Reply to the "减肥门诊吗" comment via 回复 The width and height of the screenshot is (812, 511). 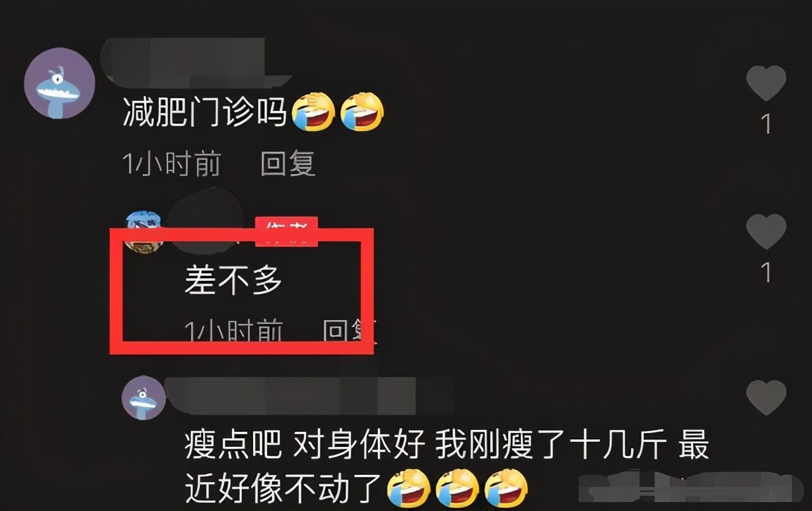click(288, 164)
